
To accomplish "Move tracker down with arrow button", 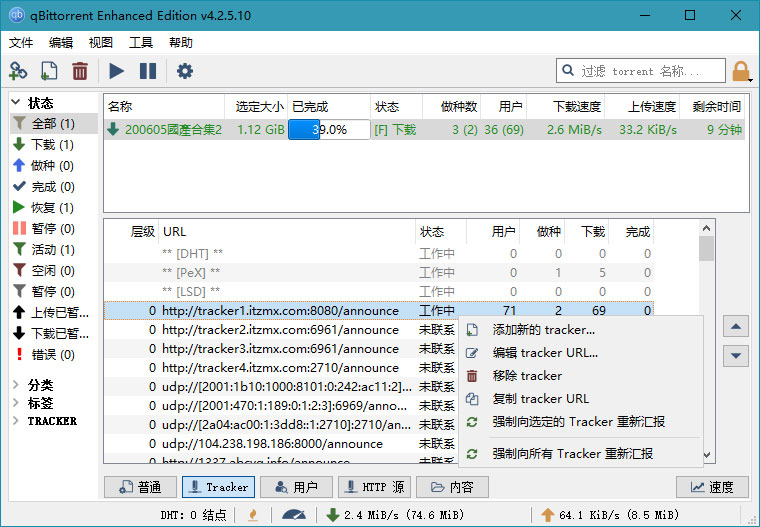I will 736,356.
